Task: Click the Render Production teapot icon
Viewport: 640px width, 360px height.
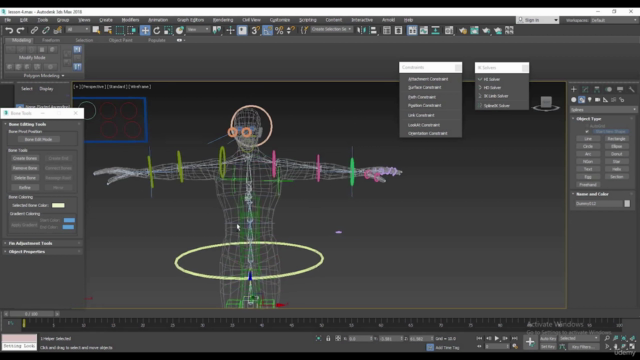Action: click(486, 30)
